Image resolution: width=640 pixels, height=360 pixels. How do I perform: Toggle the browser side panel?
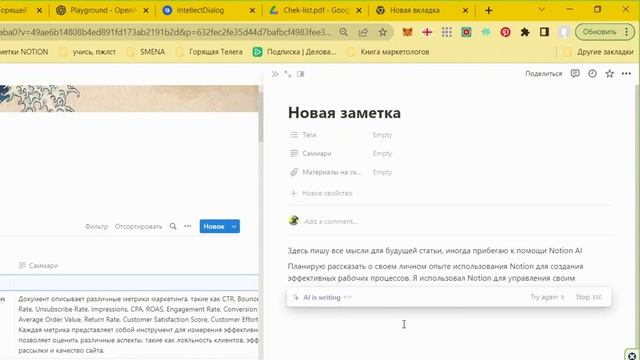[544, 32]
